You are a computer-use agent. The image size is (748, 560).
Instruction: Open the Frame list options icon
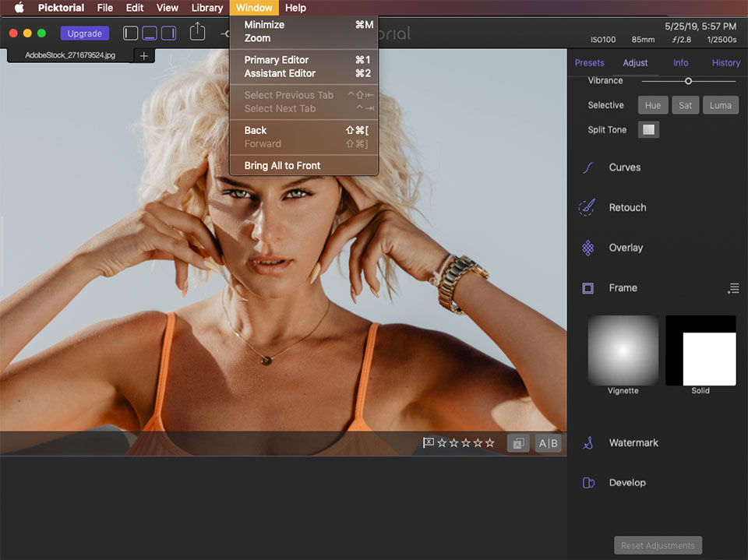click(x=733, y=288)
